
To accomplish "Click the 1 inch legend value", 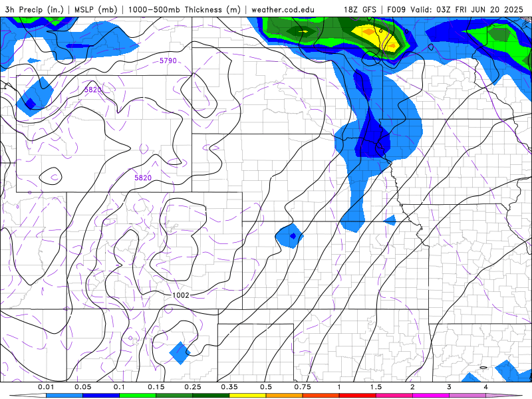I will click(339, 387).
